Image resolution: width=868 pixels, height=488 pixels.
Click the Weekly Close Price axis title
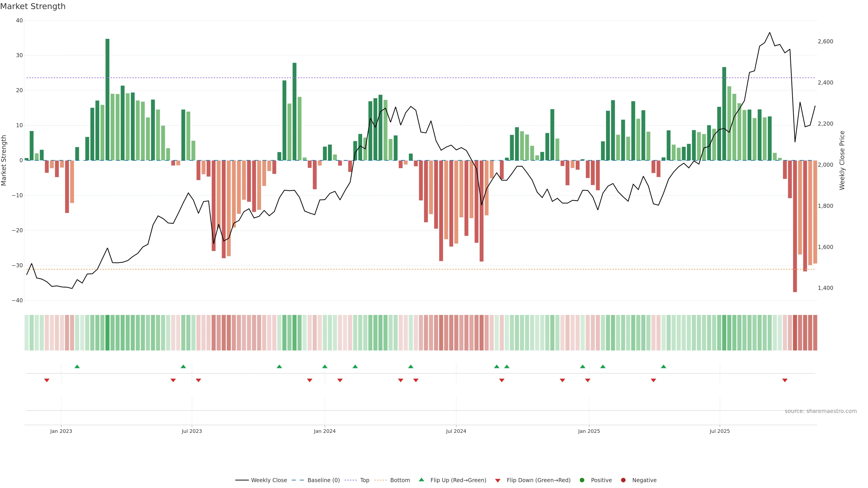[x=842, y=160]
